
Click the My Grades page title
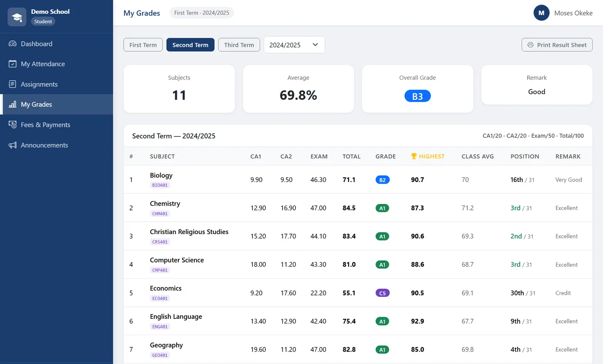[x=142, y=13]
